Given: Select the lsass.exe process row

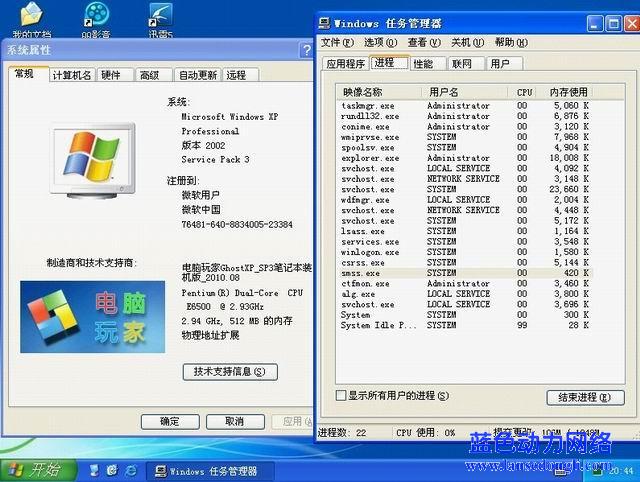Looking at the screenshot, I should [x=465, y=231].
